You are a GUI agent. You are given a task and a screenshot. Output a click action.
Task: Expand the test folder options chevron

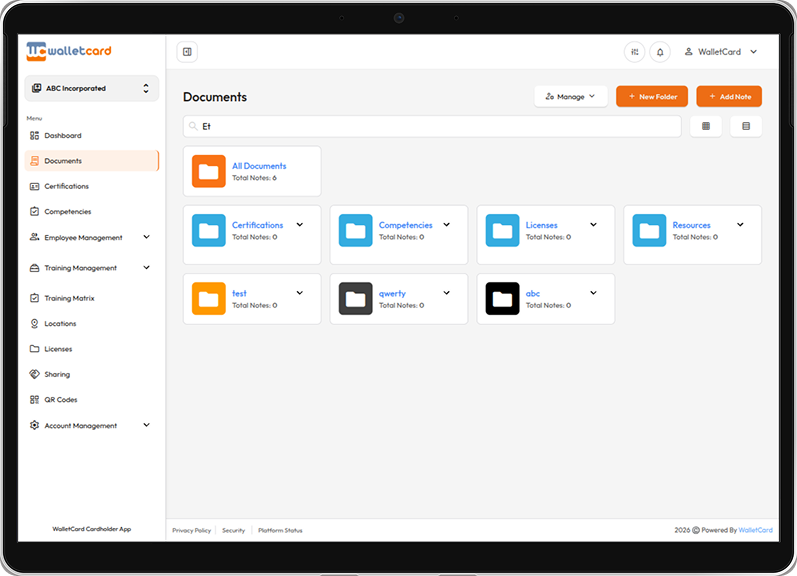[300, 293]
